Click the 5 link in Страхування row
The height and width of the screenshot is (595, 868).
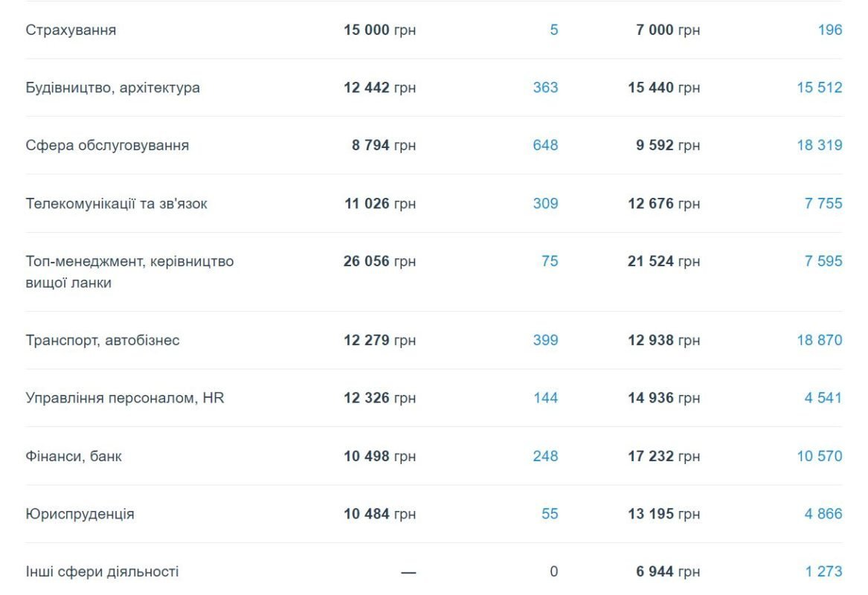(x=554, y=30)
